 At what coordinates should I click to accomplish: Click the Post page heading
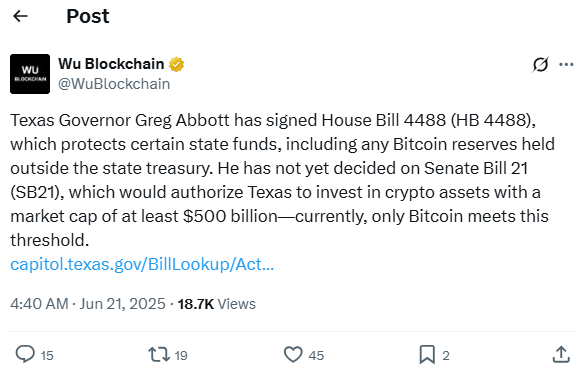(88, 16)
